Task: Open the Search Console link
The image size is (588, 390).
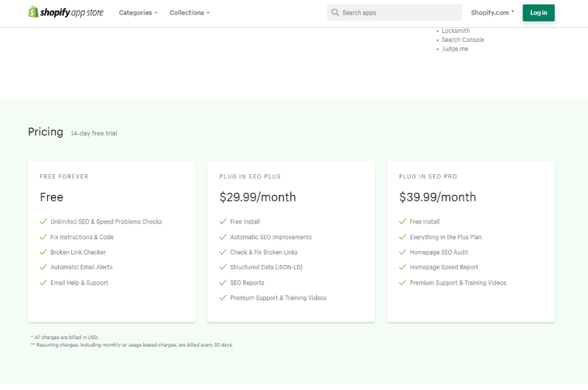Action: point(462,40)
